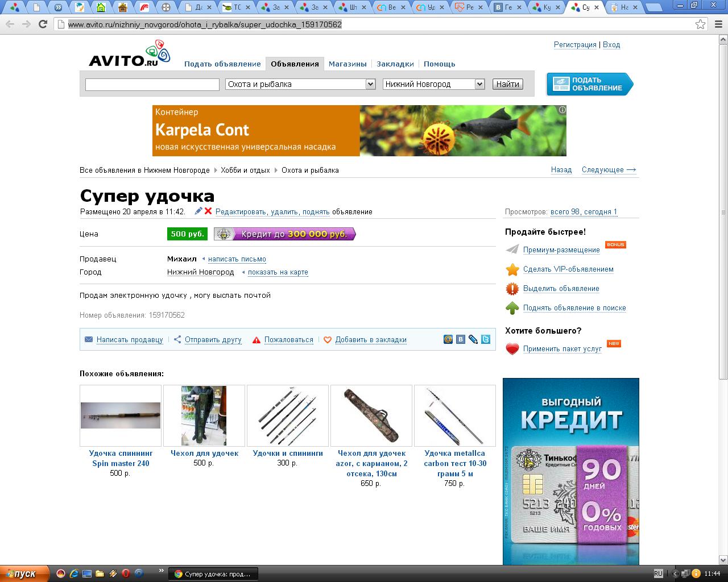Click the red heart service package icon

click(512, 349)
